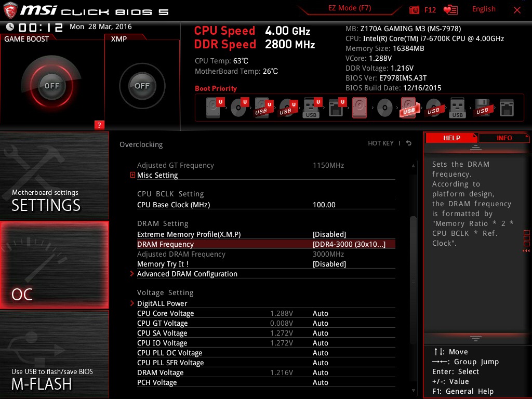Switch to the INFO tab

coord(503,138)
